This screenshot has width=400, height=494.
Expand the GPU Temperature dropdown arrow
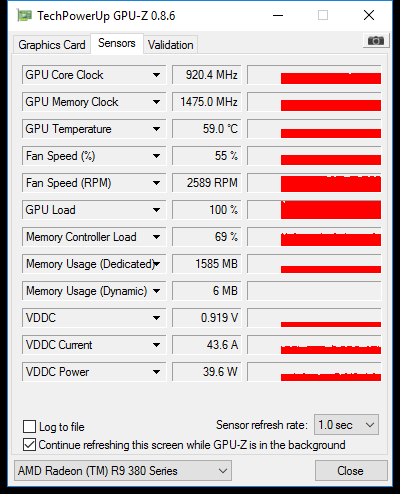point(156,129)
